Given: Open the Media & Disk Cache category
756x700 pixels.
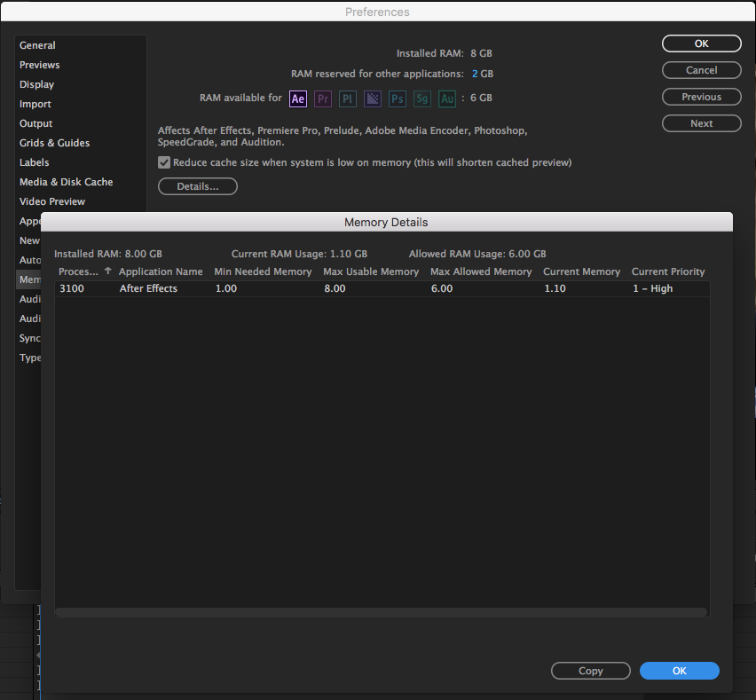Looking at the screenshot, I should 66,182.
